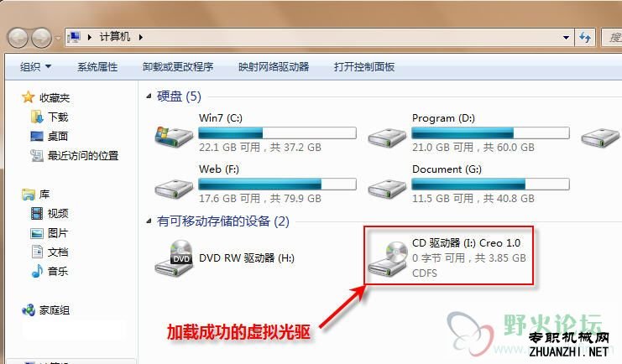
Task: Click 打开控制面板 button
Action: (364, 67)
